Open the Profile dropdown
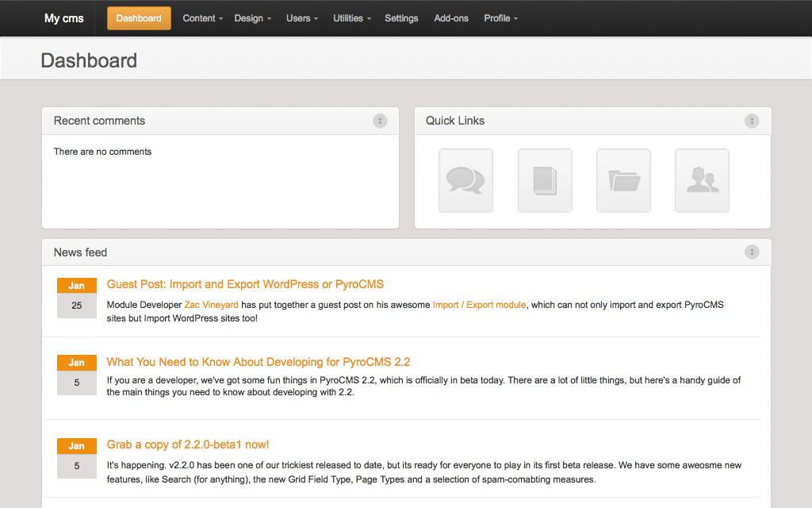Viewport: 812px width, 508px height. [500, 17]
